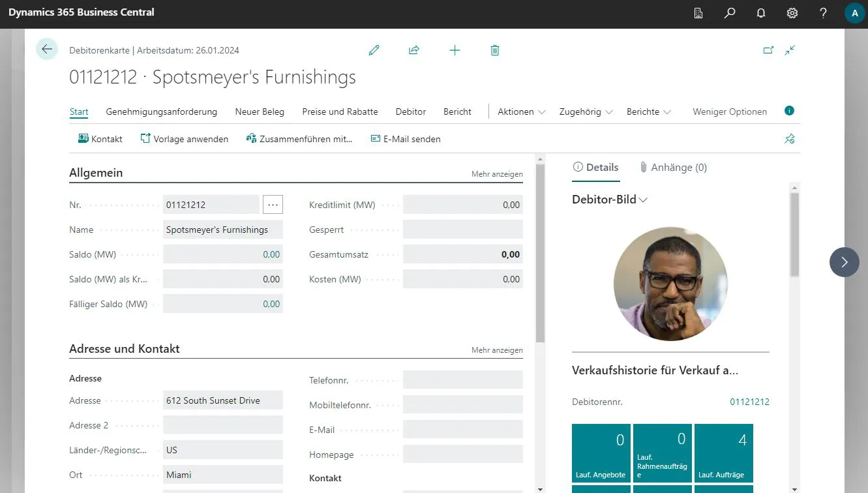Go back using the back arrow
868x493 pixels.
tap(47, 49)
